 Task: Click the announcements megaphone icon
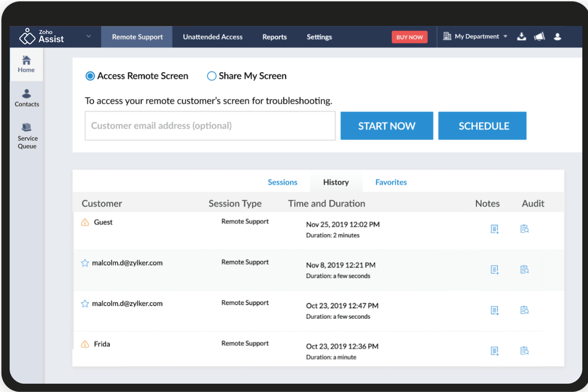[539, 36]
